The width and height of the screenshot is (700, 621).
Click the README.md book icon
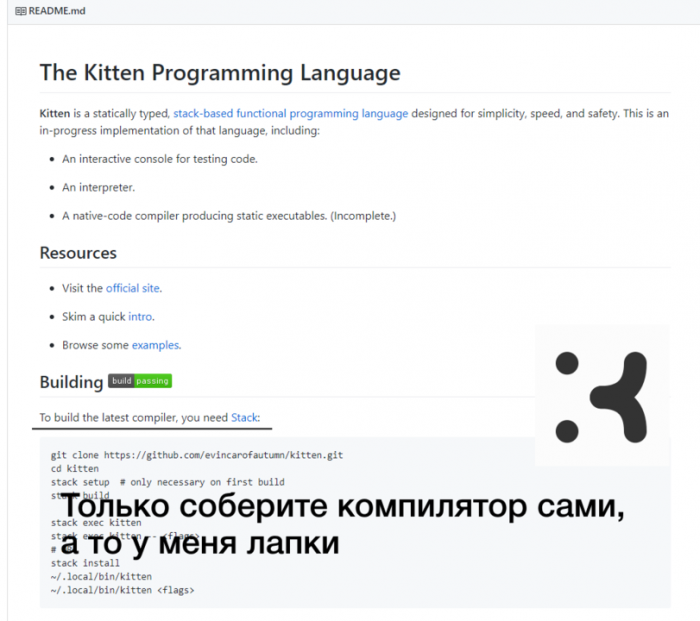[x=21, y=11]
